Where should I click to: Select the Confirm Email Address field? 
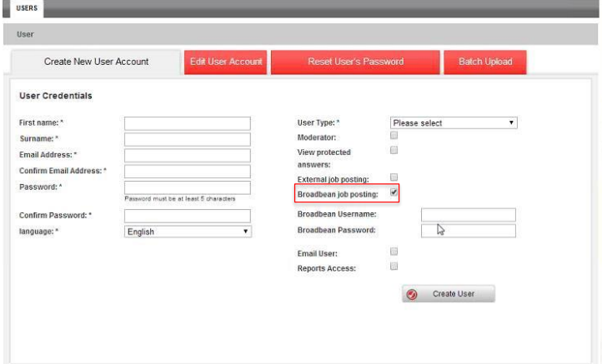point(188,172)
